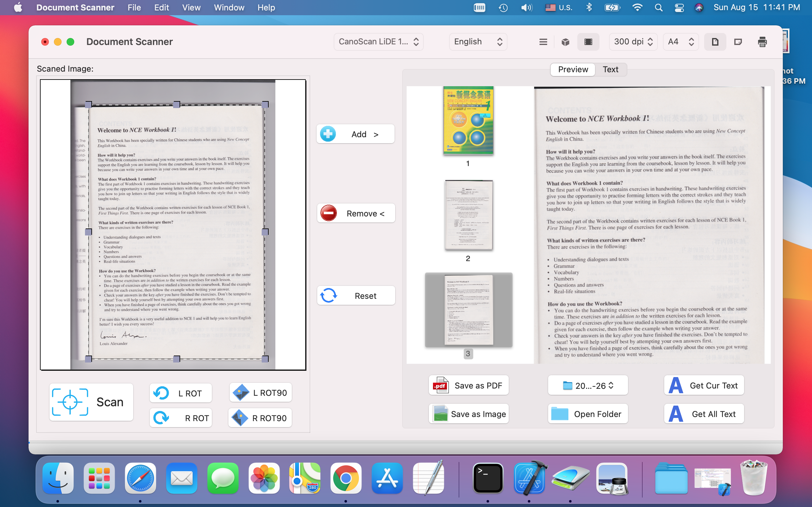Select landscape page orientation toggle
This screenshot has width=812, height=507.
tap(738, 42)
